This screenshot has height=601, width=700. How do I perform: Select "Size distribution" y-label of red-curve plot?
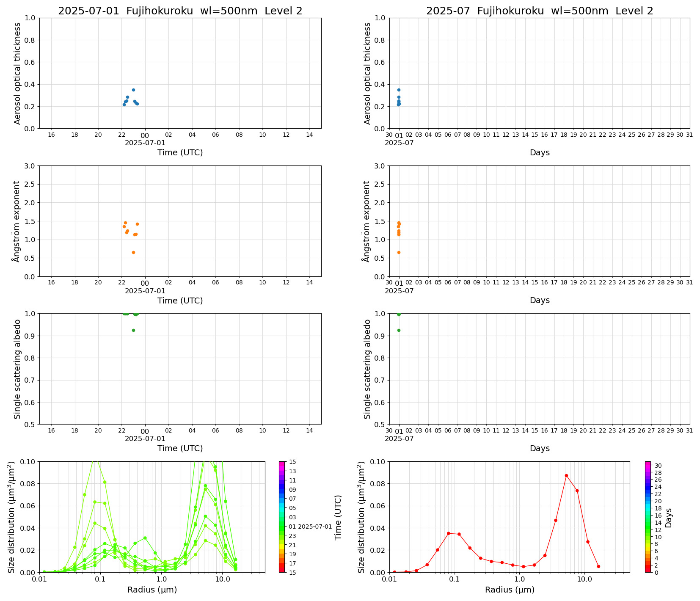click(x=361, y=517)
